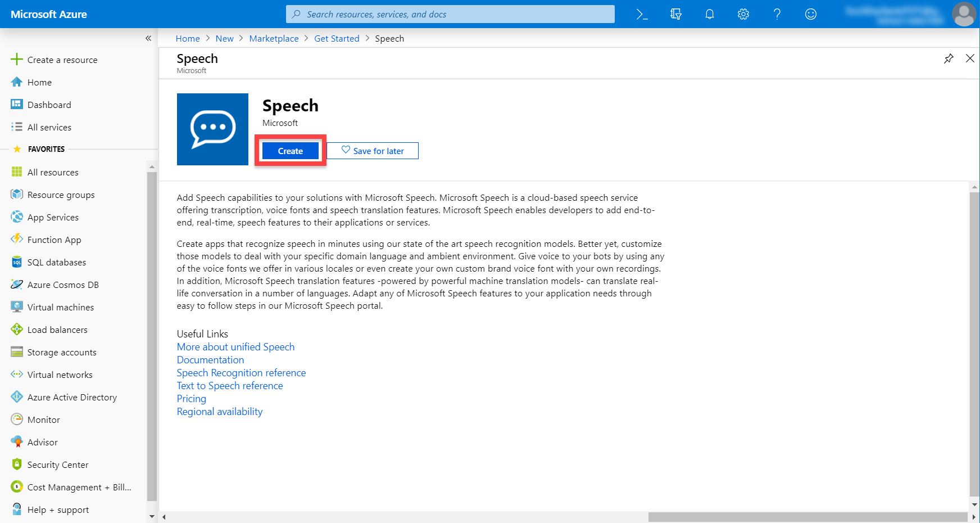Viewport: 980px width, 523px height.
Task: Go to New in the breadcrumb
Action: click(x=224, y=38)
